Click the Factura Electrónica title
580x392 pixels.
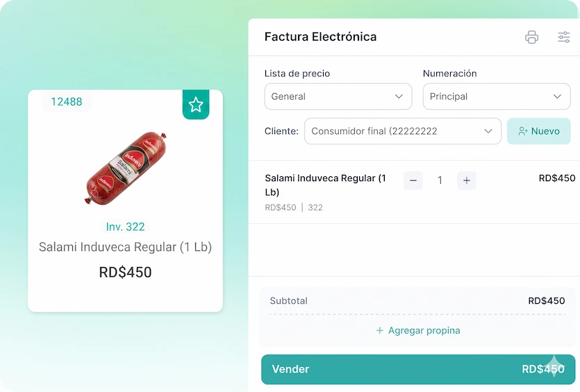click(320, 37)
